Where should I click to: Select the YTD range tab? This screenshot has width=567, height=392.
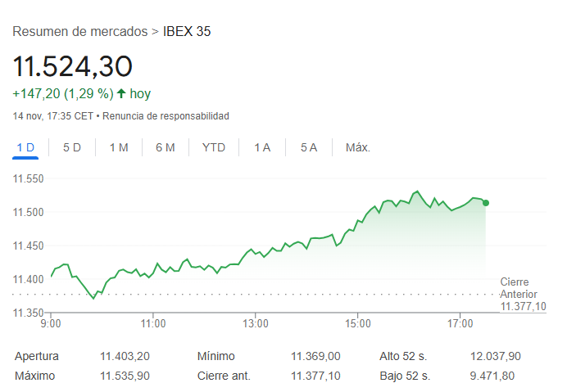[214, 147]
